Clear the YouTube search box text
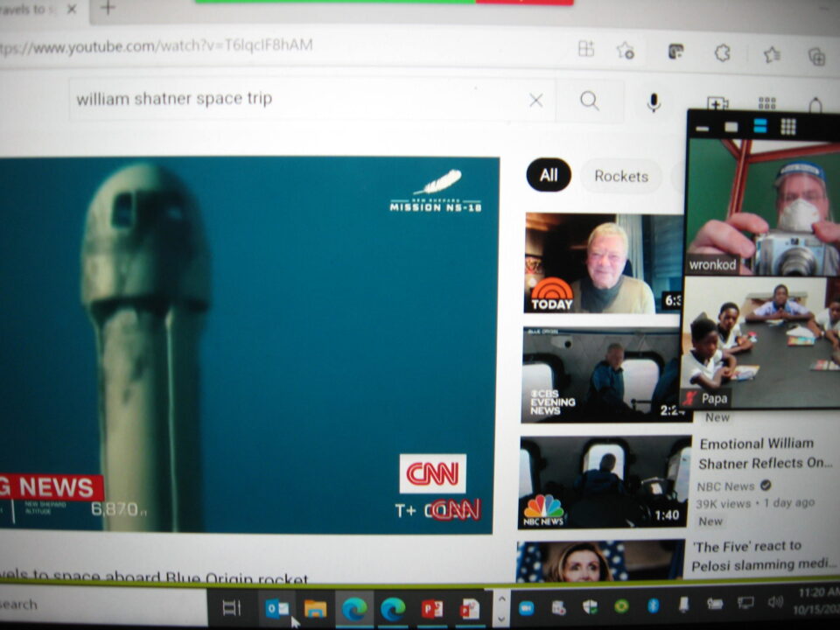The image size is (840, 630). 536,101
